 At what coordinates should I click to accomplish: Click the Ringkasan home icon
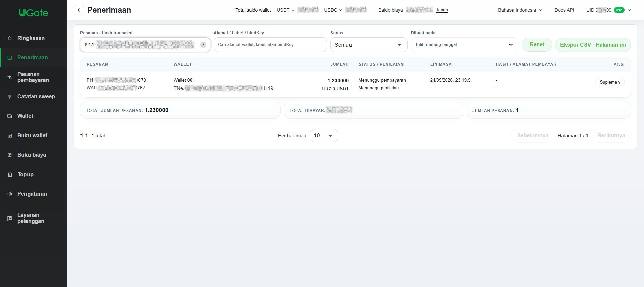(x=10, y=38)
